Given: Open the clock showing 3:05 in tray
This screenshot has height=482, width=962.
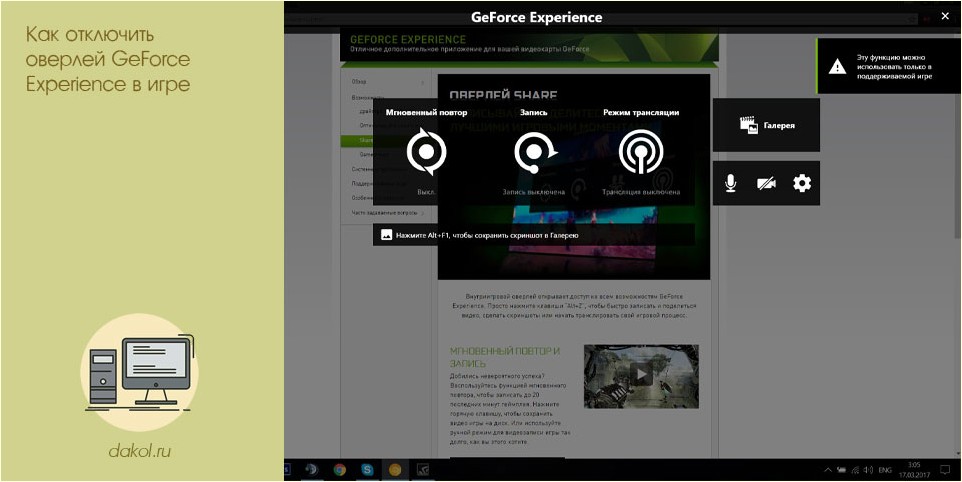Looking at the screenshot, I should (916, 470).
